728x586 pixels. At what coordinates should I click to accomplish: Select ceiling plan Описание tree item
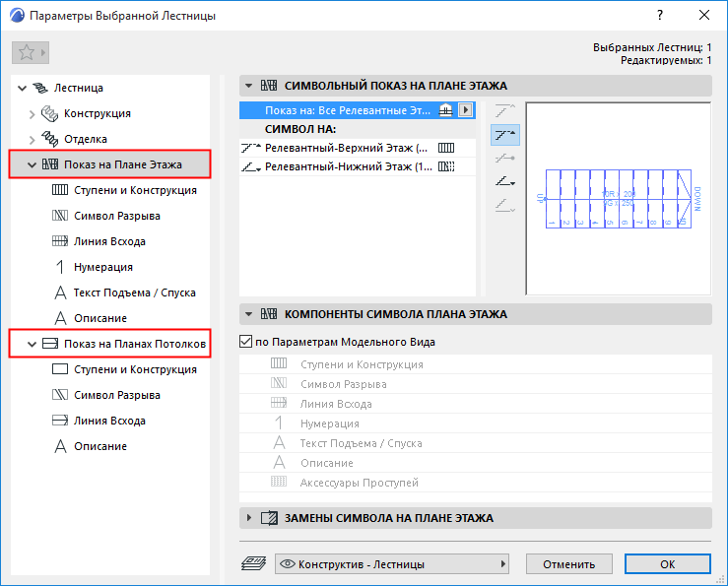[100, 446]
